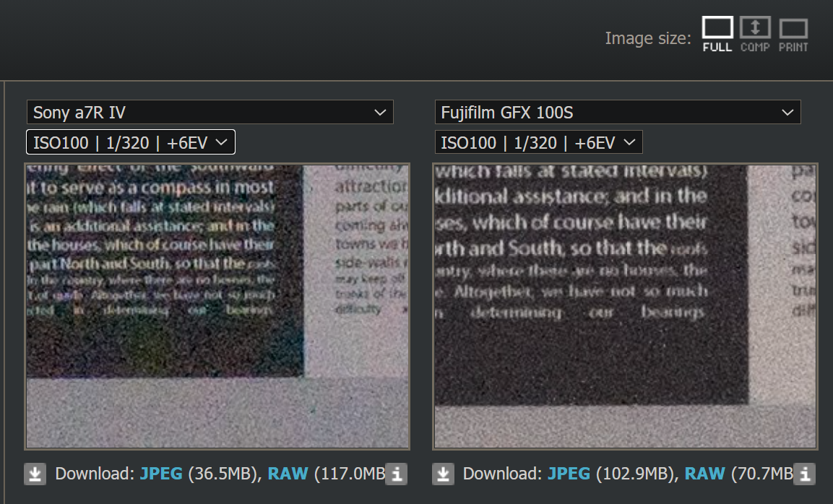Screen dimensions: 833x504
Task: Download the 70.7MB RAW for Fujifilm
Action: (704, 474)
